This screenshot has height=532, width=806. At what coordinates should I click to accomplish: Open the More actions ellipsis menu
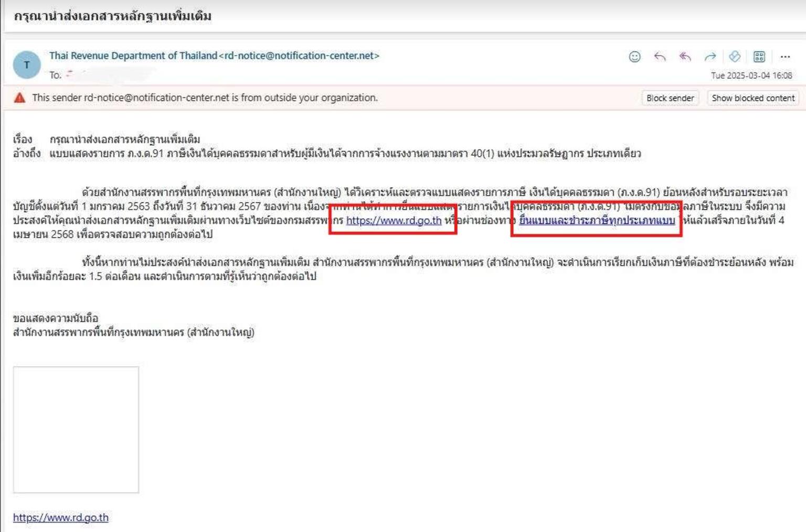click(785, 57)
